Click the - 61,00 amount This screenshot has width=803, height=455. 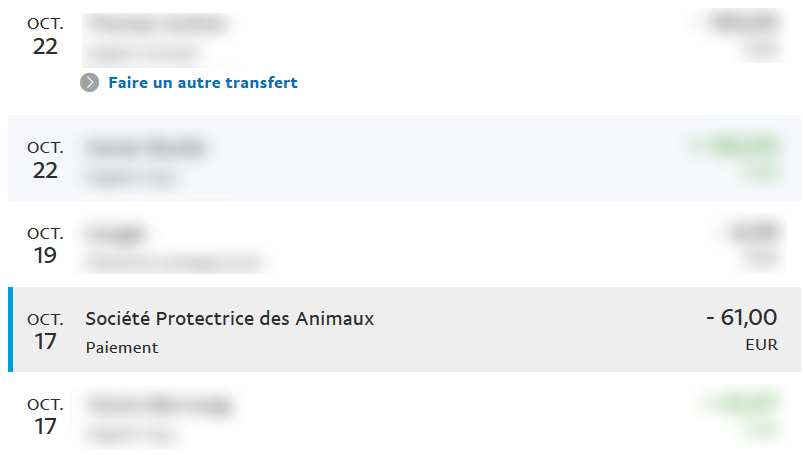(x=742, y=317)
